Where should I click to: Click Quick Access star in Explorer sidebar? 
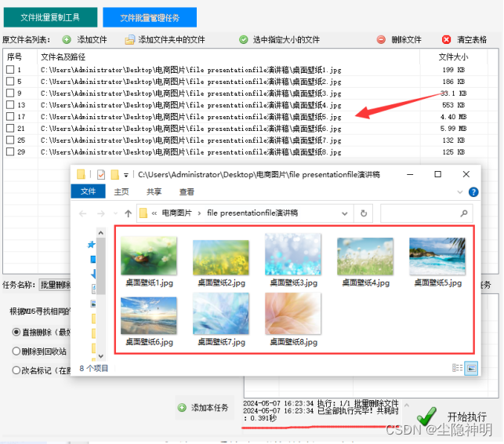click(91, 245)
